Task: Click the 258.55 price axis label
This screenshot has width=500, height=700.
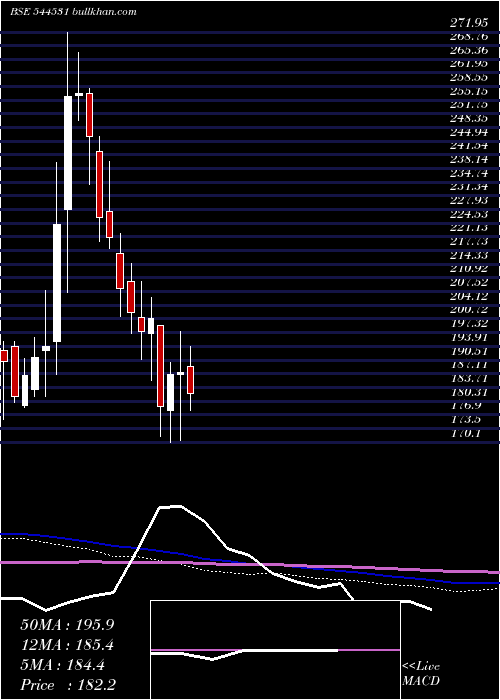Action: click(468, 77)
